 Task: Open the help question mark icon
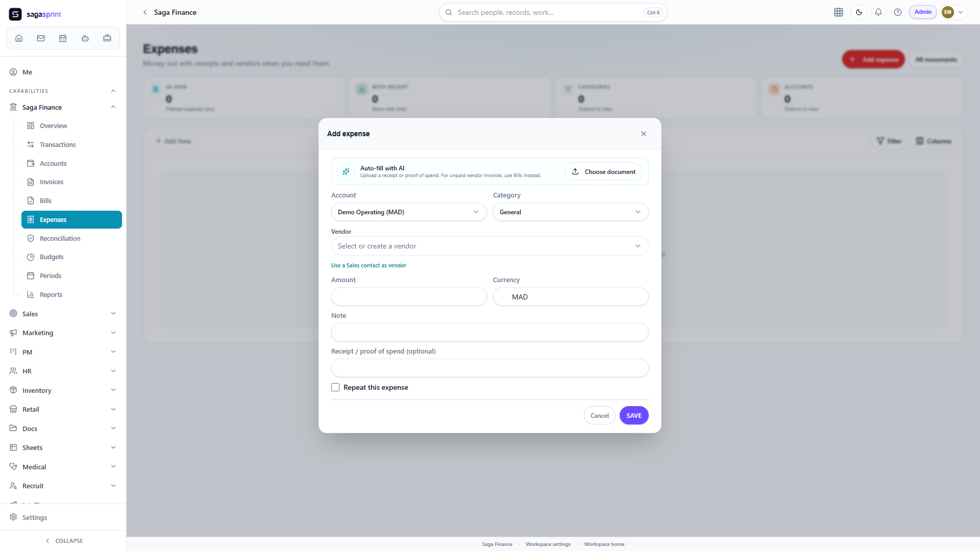coord(898,12)
